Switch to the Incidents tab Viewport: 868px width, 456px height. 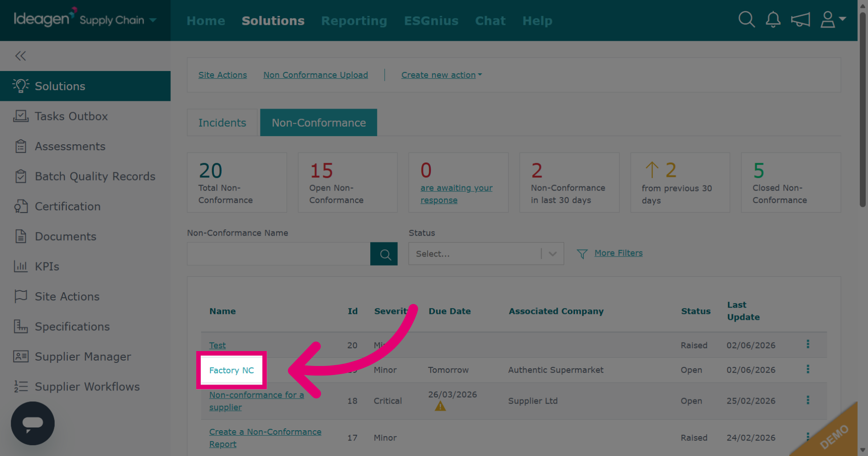coord(222,123)
